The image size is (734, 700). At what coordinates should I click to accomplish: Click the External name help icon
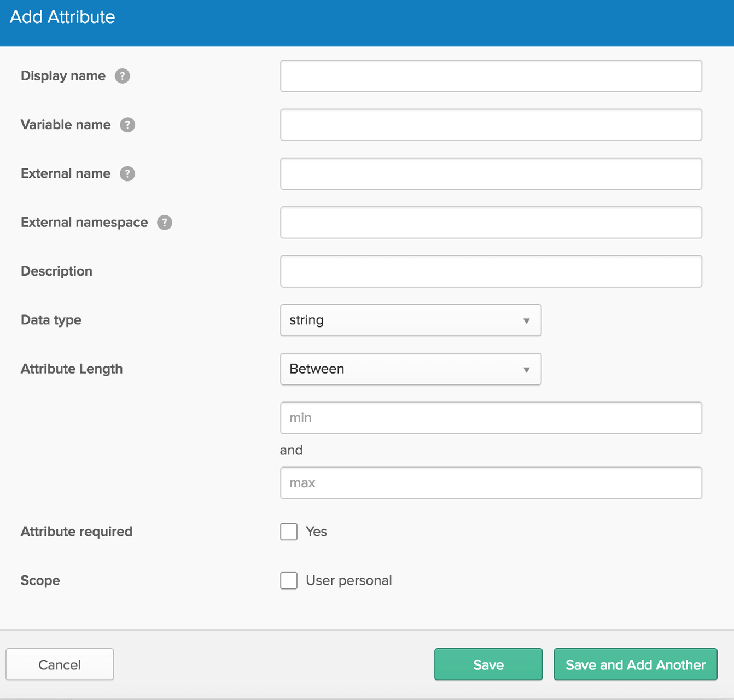pyautogui.click(x=127, y=173)
